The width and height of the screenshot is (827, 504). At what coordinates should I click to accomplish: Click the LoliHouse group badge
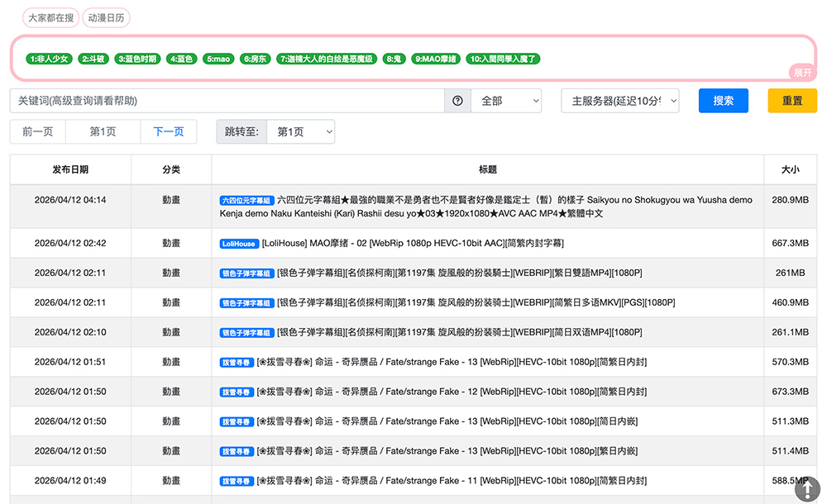(x=239, y=244)
